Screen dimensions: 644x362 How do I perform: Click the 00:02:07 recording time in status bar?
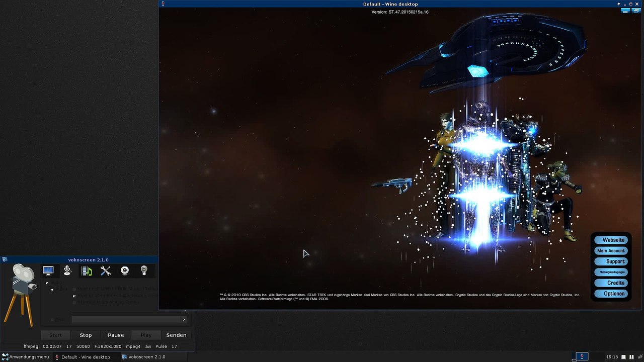coord(52,346)
